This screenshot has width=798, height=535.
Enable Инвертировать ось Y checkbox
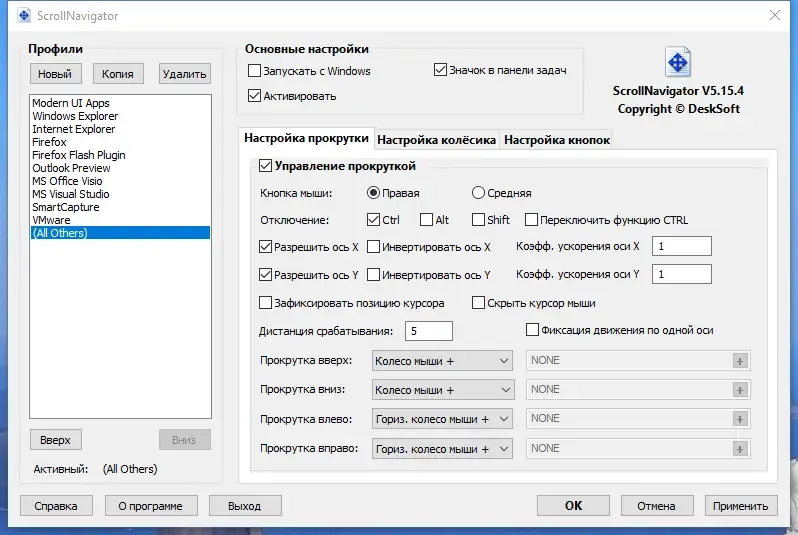click(x=373, y=275)
